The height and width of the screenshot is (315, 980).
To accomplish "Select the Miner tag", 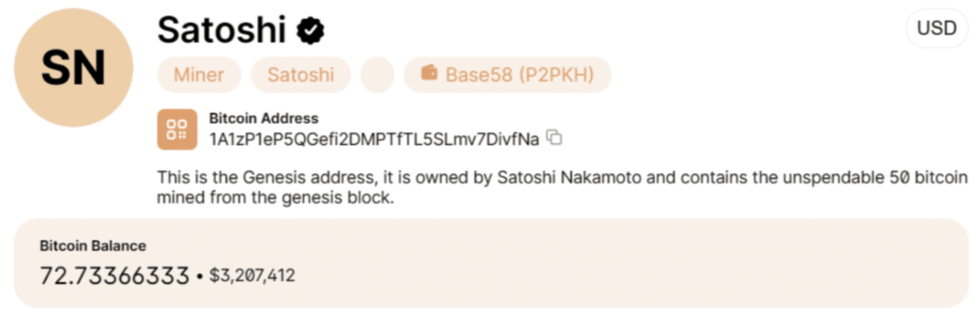I will coord(199,75).
